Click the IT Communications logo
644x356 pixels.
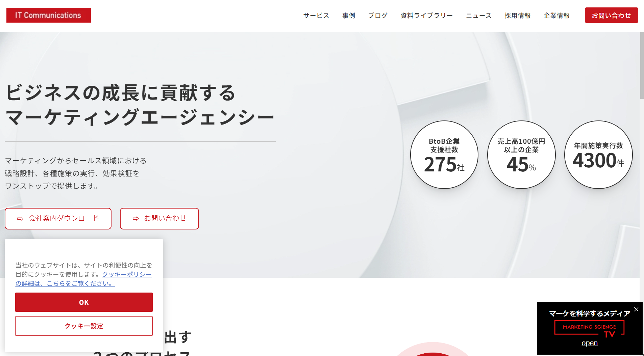(x=49, y=15)
